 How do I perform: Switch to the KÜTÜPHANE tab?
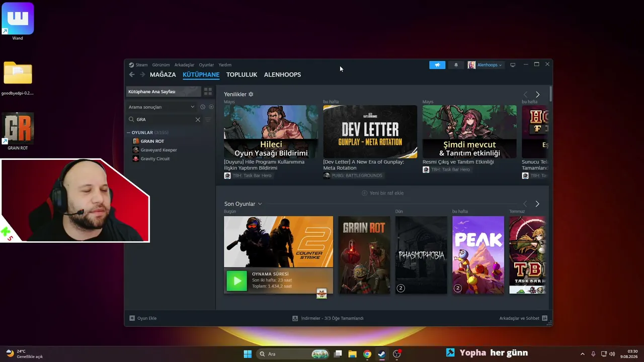pyautogui.click(x=201, y=74)
